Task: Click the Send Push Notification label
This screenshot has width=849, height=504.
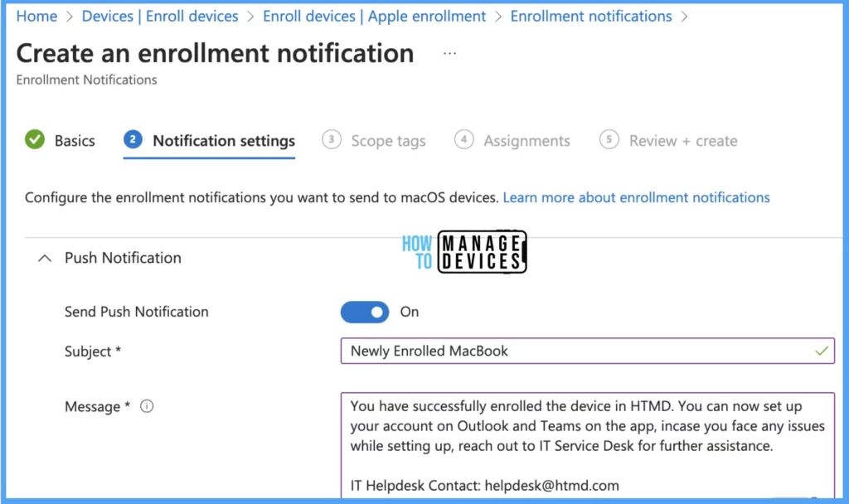Action: click(137, 312)
